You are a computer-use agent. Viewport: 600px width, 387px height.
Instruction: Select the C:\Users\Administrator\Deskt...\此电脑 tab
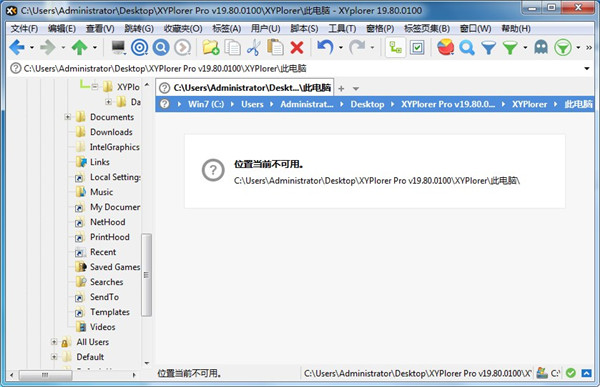(x=245, y=88)
